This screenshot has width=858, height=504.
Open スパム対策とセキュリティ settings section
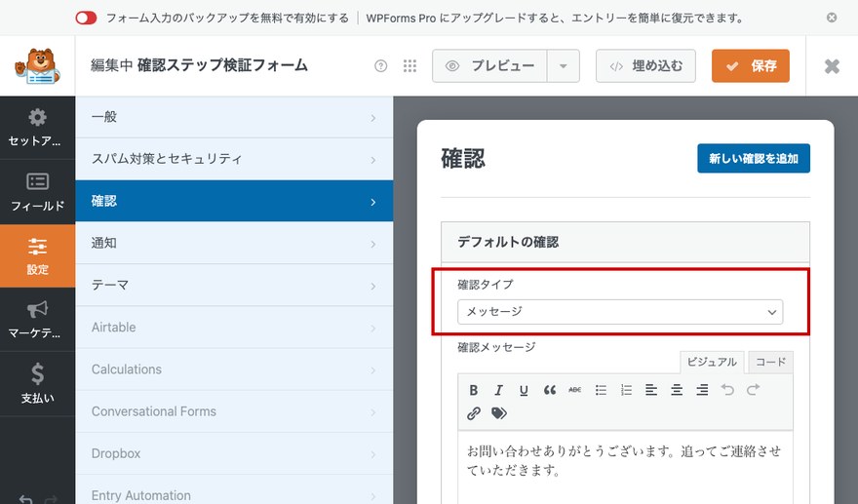(x=234, y=159)
